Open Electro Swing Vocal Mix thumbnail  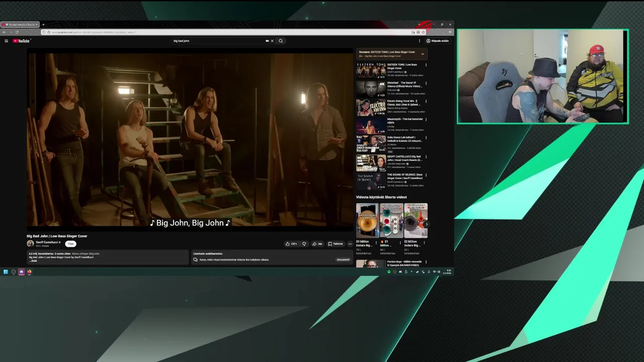pos(371,108)
